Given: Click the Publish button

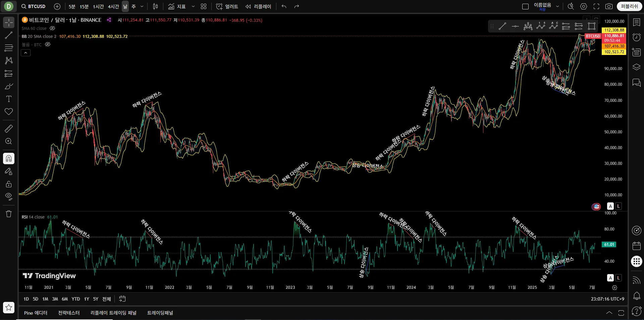Looking at the screenshot, I should click(x=629, y=6).
